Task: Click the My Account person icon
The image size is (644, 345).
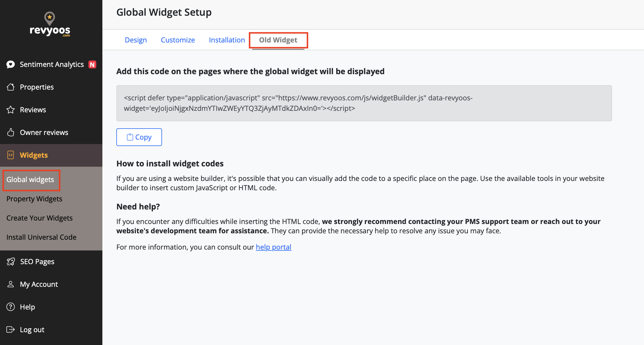Action: pyautogui.click(x=11, y=284)
